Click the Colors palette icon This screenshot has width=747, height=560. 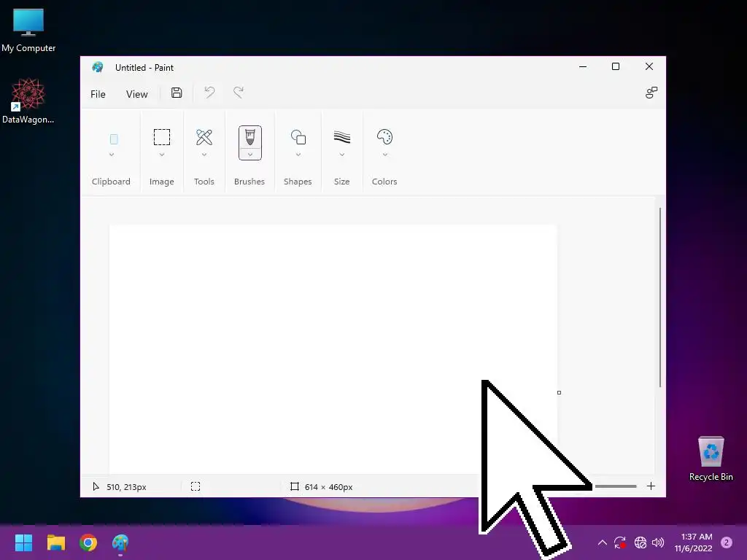tap(384, 137)
